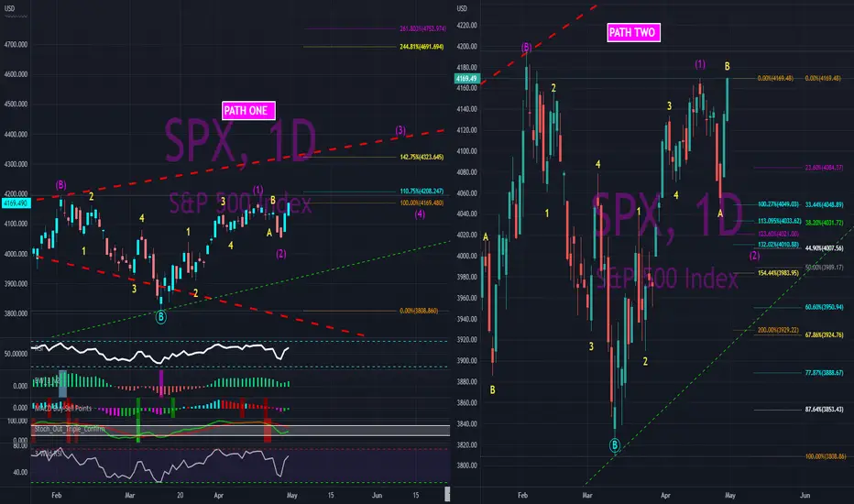Select the 100.00%(4169.480) Fibonacci label
This screenshot has width=854, height=504.
(422, 203)
